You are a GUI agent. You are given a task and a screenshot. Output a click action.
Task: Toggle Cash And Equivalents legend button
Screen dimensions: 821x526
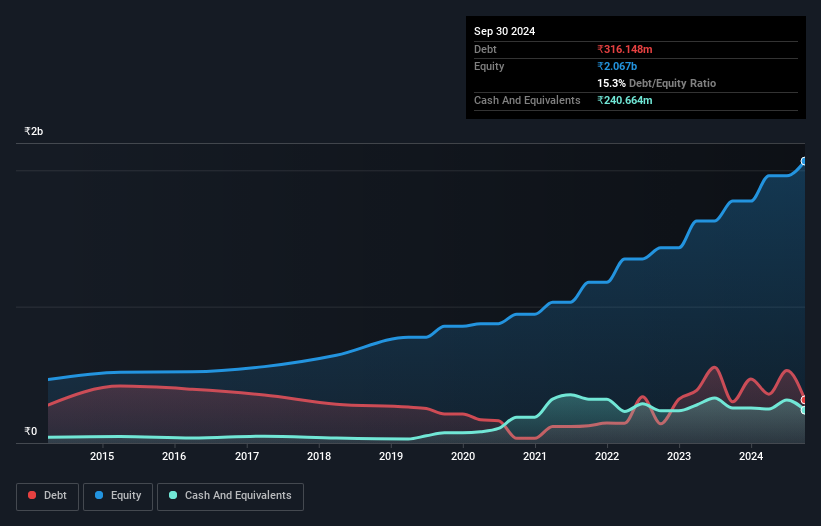[230, 496]
